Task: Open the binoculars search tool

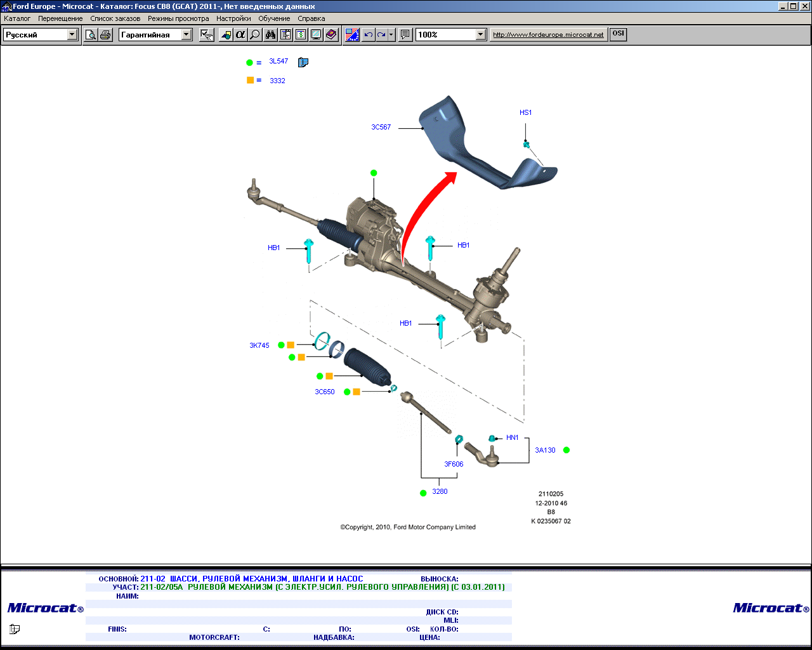Action: click(271, 35)
